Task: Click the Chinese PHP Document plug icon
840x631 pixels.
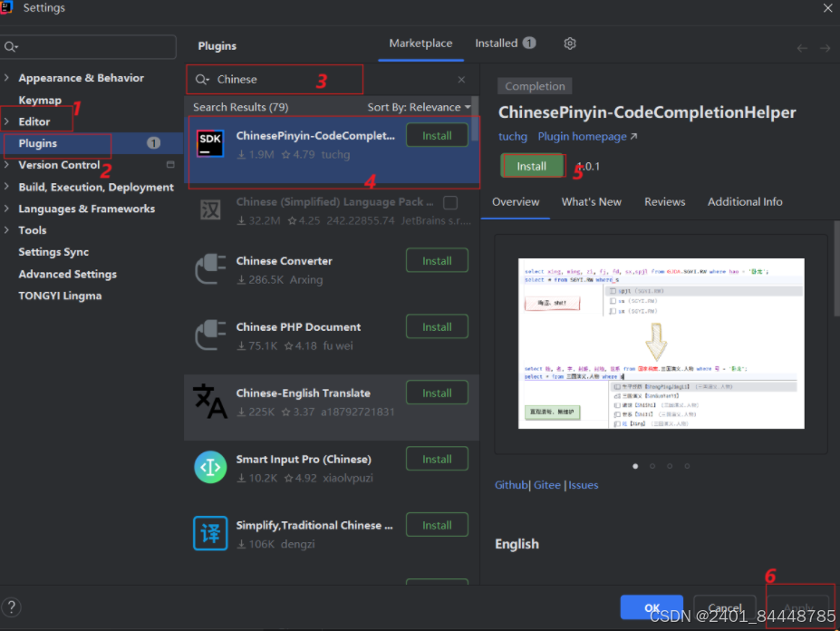Action: coord(210,335)
